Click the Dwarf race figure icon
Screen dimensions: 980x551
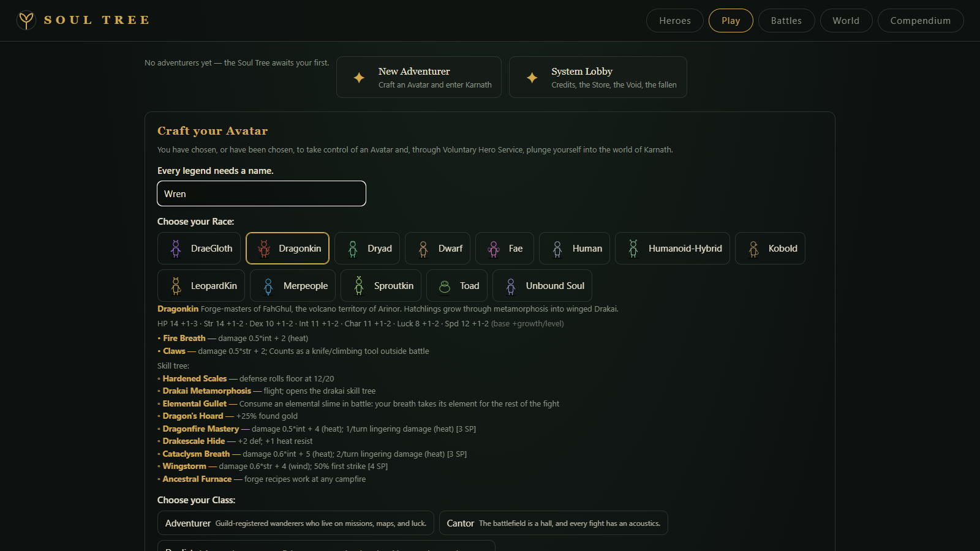(x=423, y=249)
